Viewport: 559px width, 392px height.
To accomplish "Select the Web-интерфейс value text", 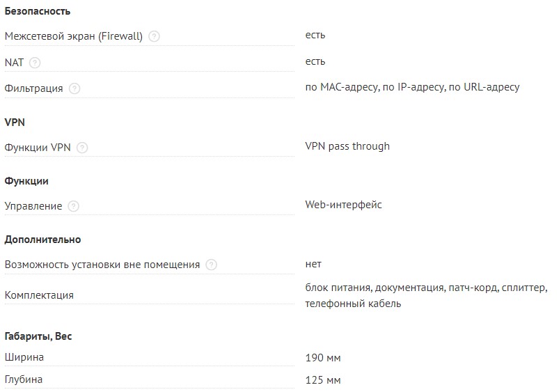I will click(343, 205).
